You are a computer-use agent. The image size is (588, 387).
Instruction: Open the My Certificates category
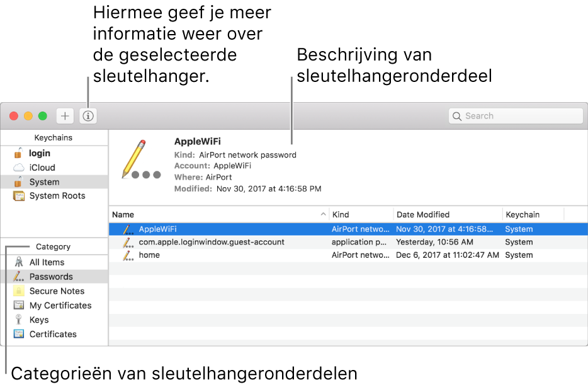[60, 306]
